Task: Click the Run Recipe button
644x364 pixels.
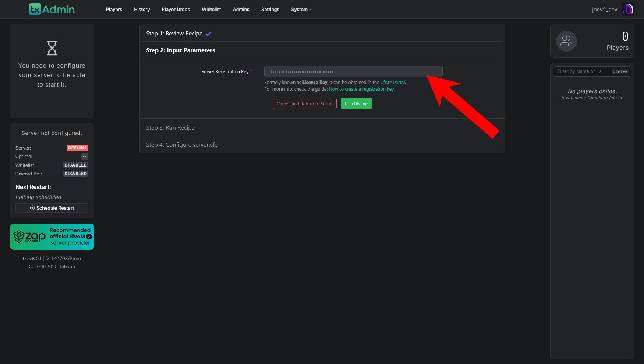Action: (356, 104)
